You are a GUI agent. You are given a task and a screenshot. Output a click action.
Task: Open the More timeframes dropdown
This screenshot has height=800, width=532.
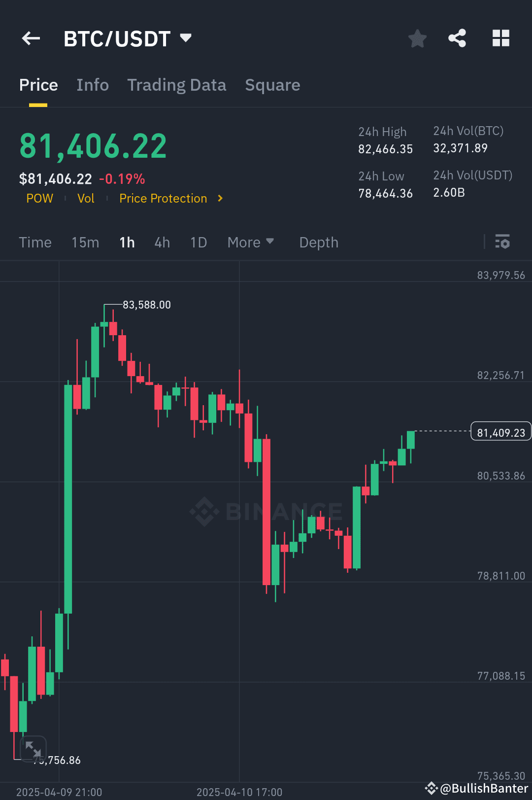250,242
